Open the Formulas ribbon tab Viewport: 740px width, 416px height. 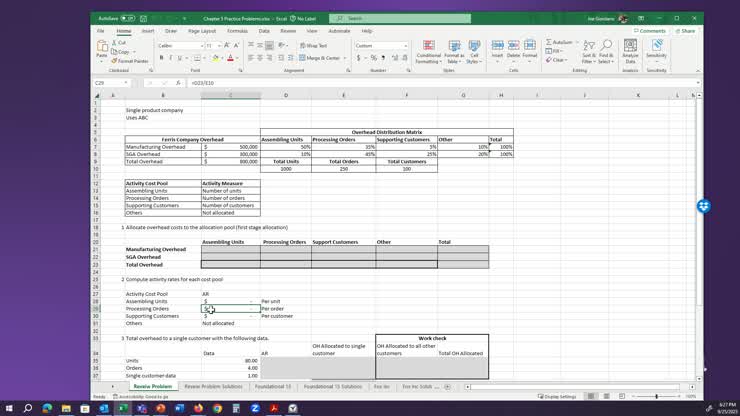pos(237,31)
